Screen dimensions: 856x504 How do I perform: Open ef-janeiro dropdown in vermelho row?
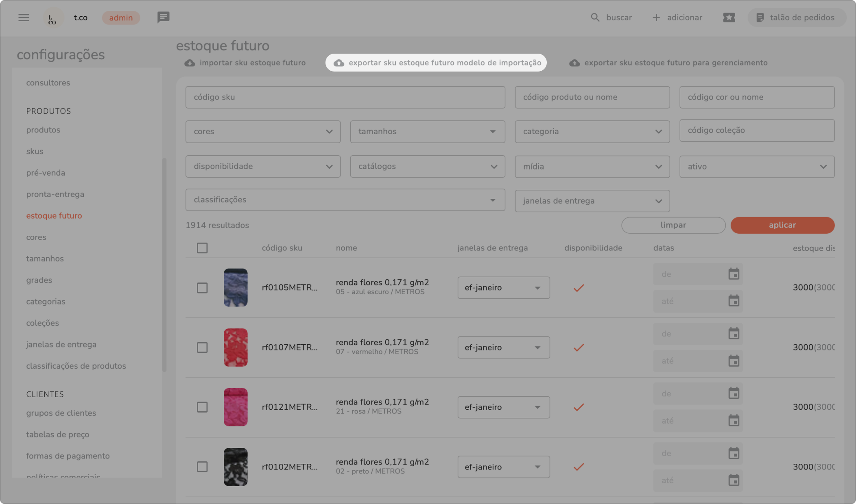pos(503,348)
